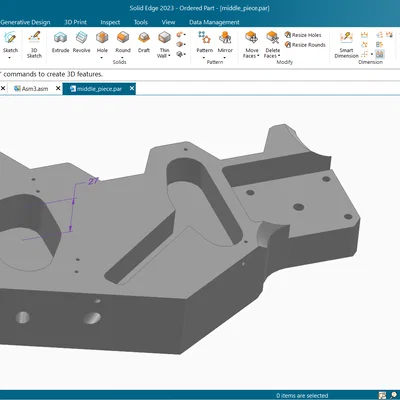Click the top small icon beside Thin Wall
This screenshot has height=400, width=400.
pyautogui.click(x=180, y=34)
